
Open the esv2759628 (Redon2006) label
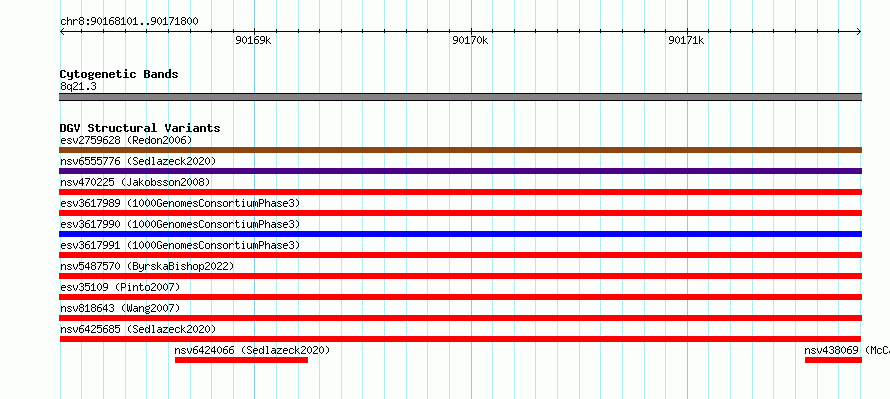[126, 140]
